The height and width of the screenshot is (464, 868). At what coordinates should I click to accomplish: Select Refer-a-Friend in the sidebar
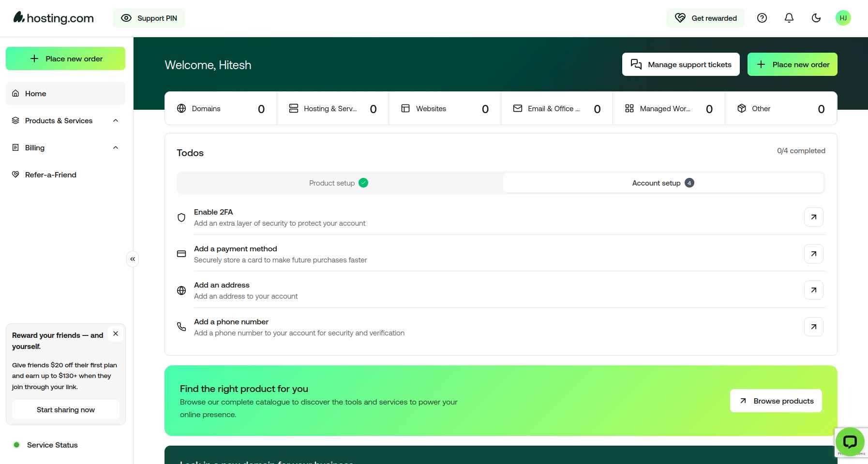[x=51, y=174]
